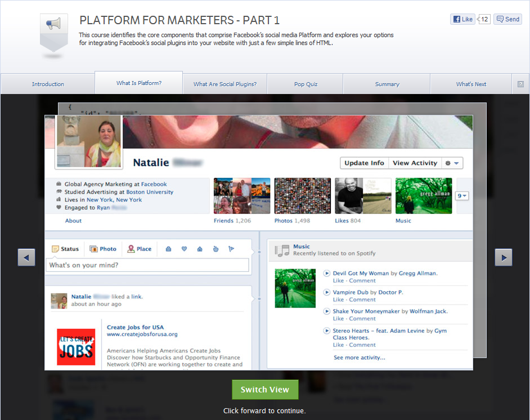Open the Facebook employer link

(154, 184)
